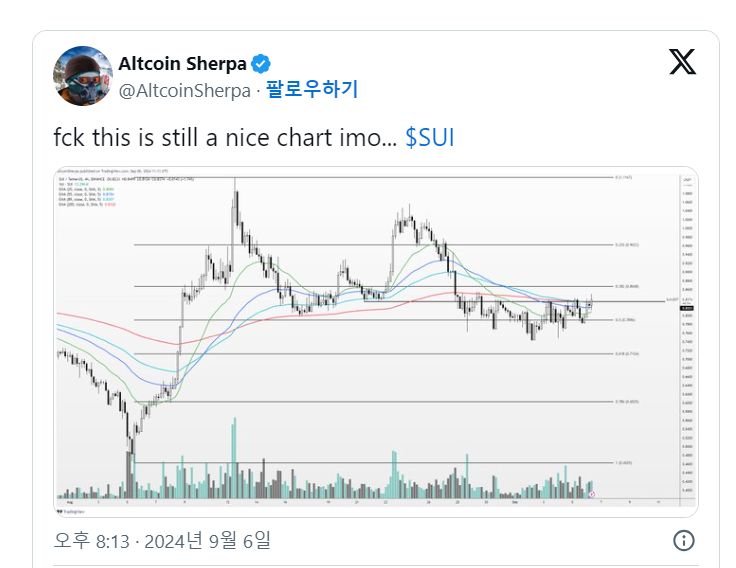Follow the account via 팔로우하기

pyautogui.click(x=312, y=90)
